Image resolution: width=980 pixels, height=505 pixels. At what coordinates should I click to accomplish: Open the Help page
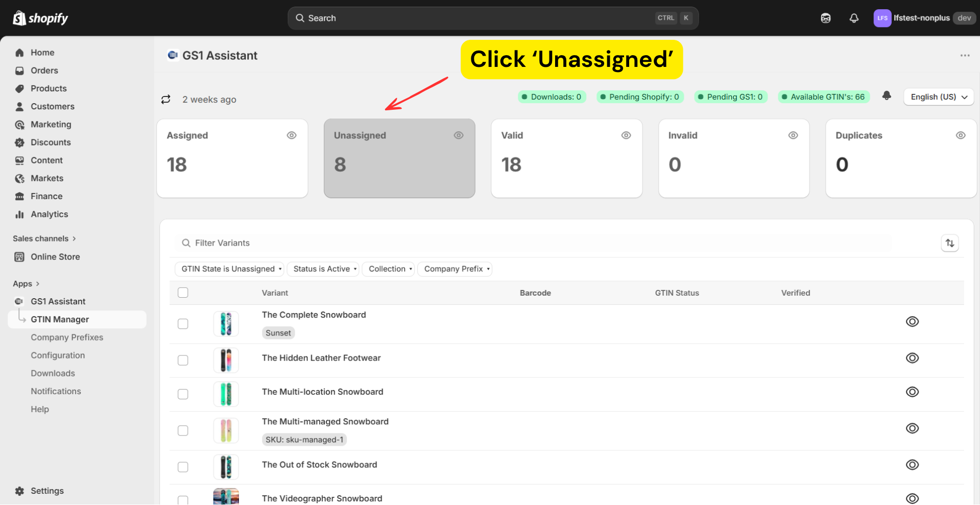pyautogui.click(x=40, y=409)
